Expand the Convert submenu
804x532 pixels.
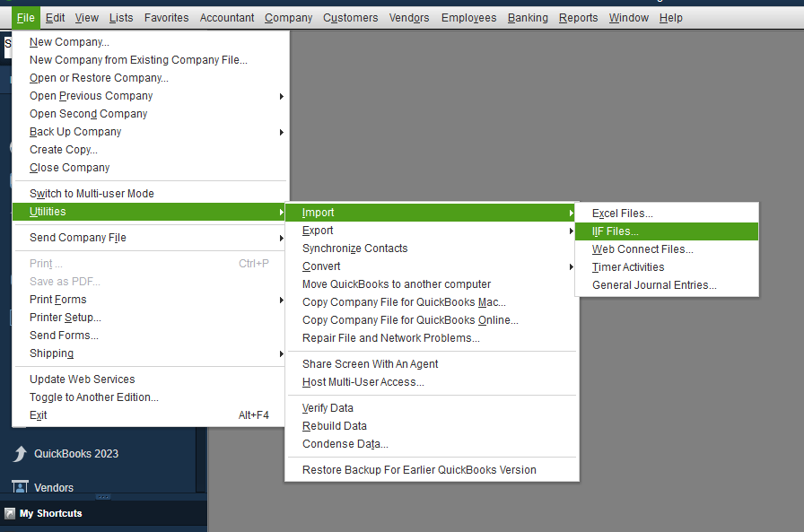(x=432, y=266)
